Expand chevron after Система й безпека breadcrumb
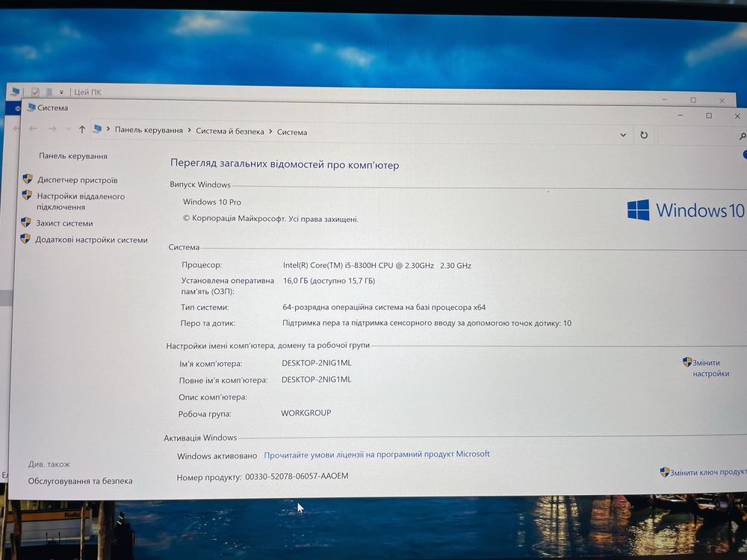The image size is (747, 560). pos(270,131)
